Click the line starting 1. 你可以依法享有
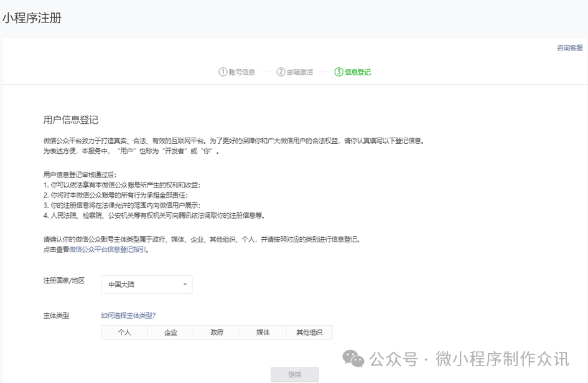588x383 pixels. (122, 185)
